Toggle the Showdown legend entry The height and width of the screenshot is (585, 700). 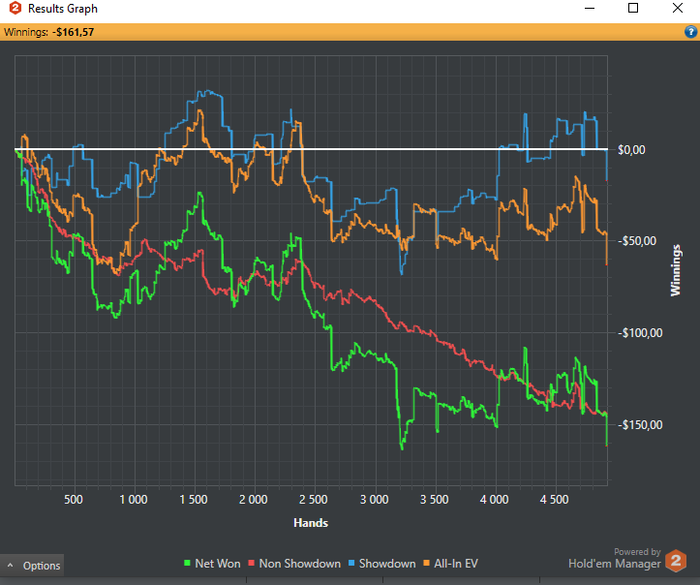point(382,564)
